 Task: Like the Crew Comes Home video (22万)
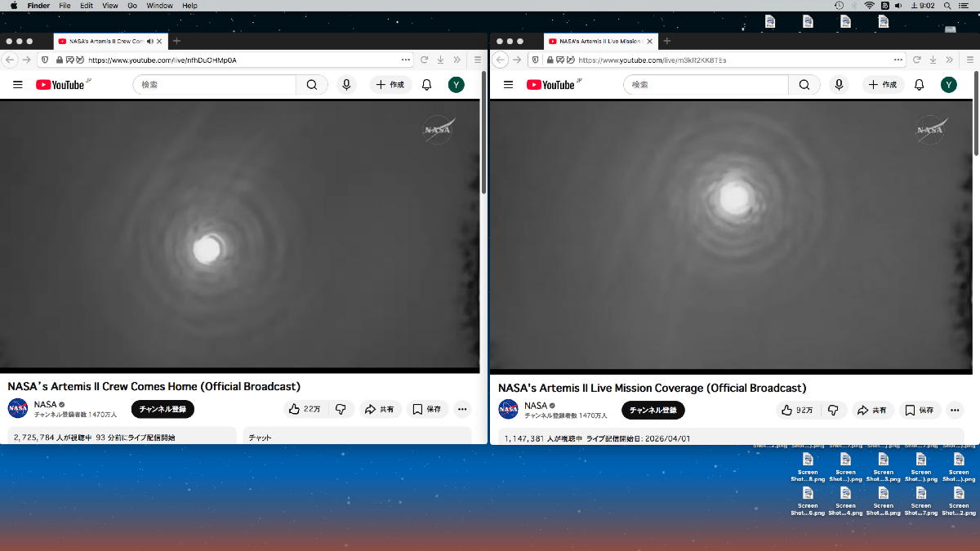click(x=305, y=409)
